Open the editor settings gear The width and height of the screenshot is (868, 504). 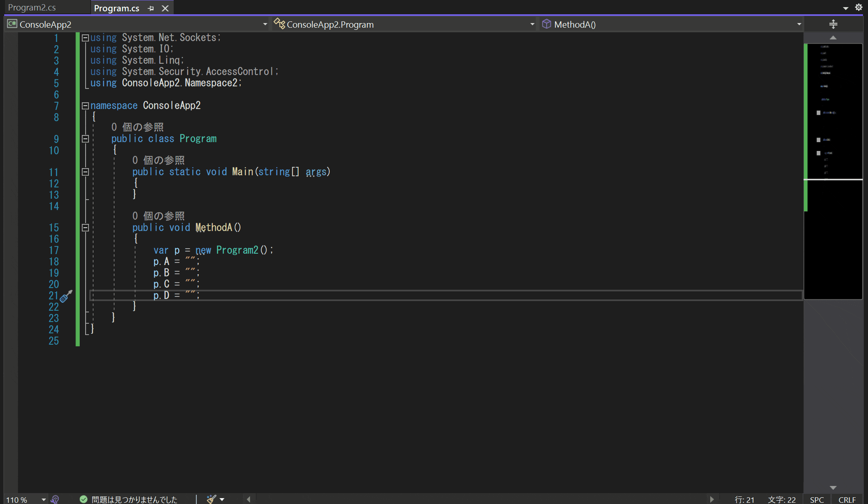click(x=858, y=8)
